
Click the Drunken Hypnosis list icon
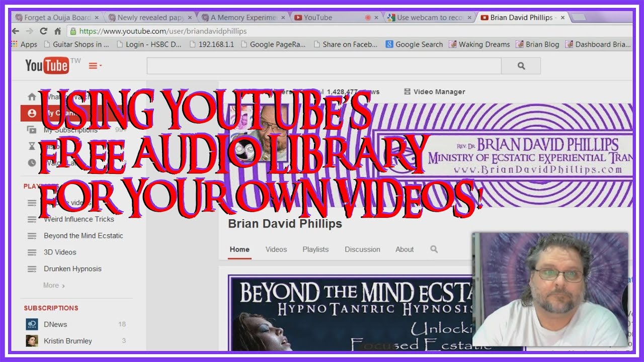pyautogui.click(x=32, y=269)
